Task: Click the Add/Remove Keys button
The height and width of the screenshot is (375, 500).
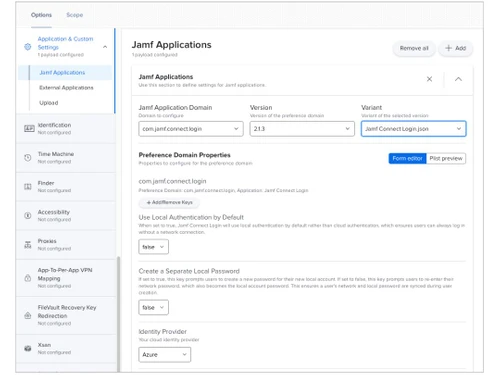Action: (x=169, y=202)
